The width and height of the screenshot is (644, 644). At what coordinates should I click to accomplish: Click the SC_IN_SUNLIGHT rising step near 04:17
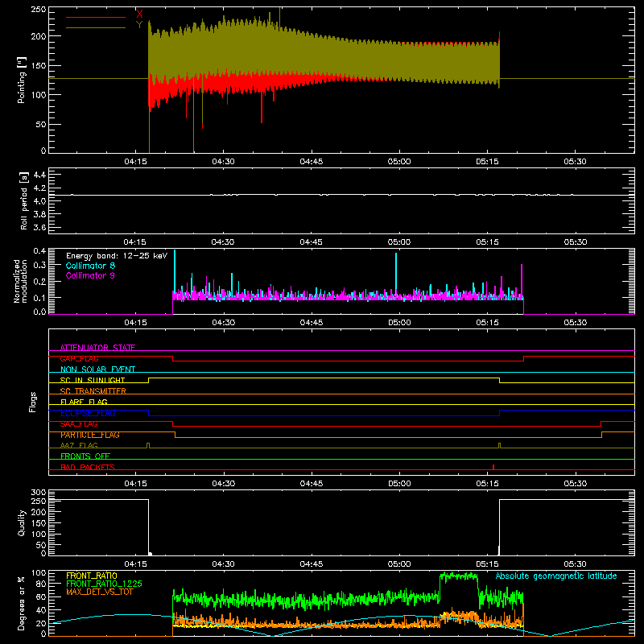tap(149, 380)
